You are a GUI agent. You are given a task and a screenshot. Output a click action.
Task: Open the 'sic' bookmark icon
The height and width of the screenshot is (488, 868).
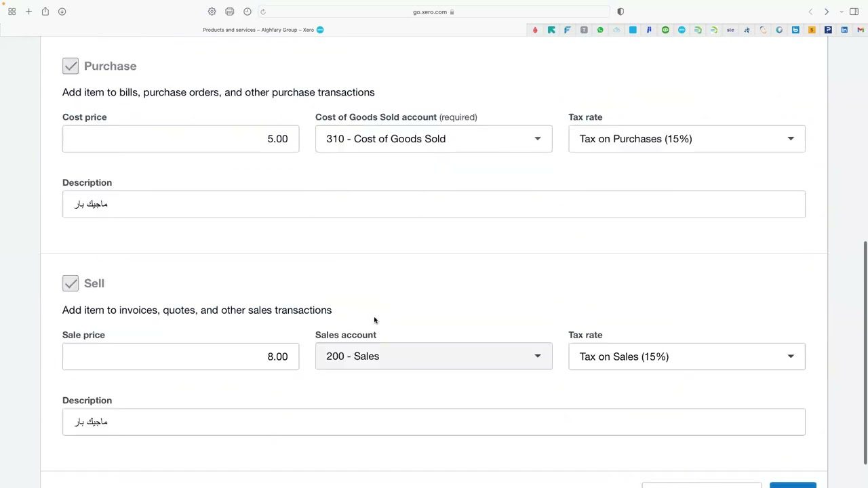coord(730,30)
